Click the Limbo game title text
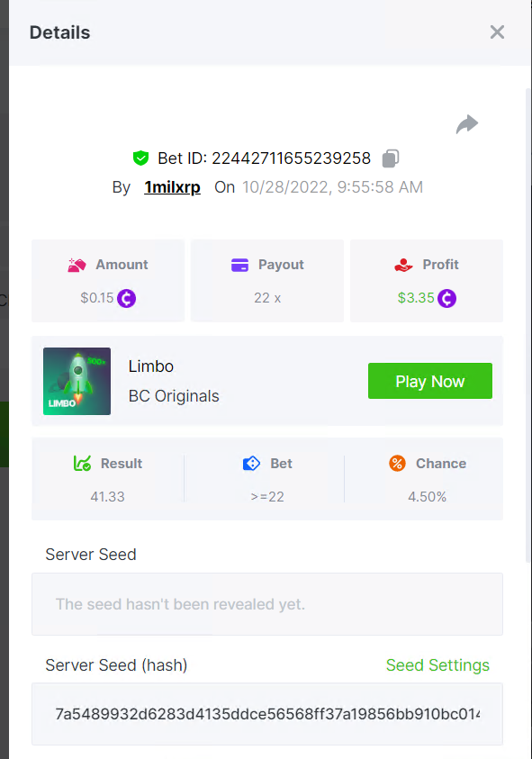The height and width of the screenshot is (759, 532). pyautogui.click(x=151, y=366)
